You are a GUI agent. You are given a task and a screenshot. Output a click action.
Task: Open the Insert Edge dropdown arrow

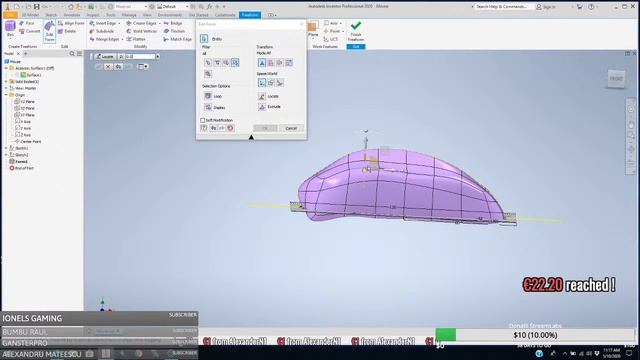pos(119,23)
